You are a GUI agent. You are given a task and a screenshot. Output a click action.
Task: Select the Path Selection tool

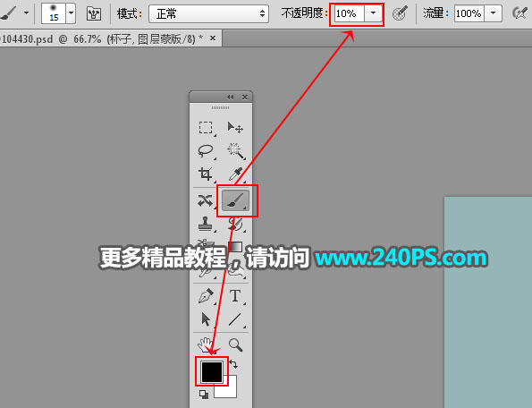pos(206,319)
